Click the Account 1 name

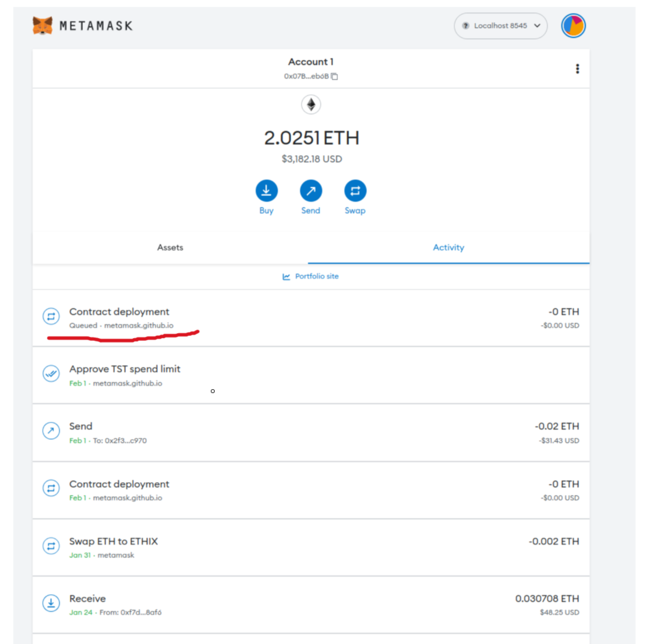point(311,62)
